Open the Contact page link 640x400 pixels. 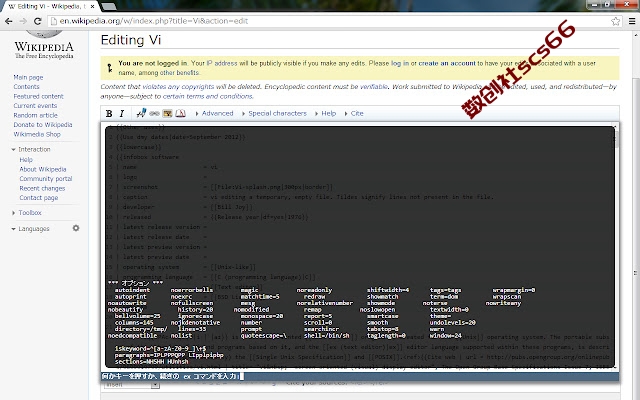(39, 198)
